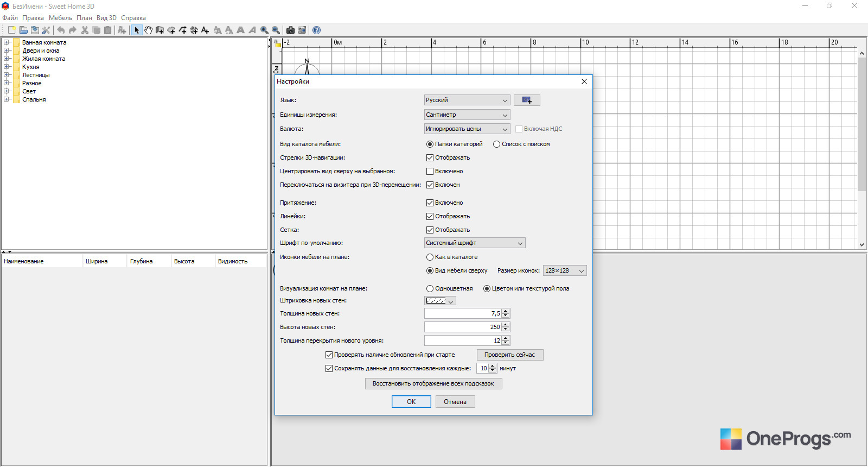The height and width of the screenshot is (467, 868).
Task: Enable 'Центрировать вид сверху на выбранном' checkbox
Action: click(430, 172)
